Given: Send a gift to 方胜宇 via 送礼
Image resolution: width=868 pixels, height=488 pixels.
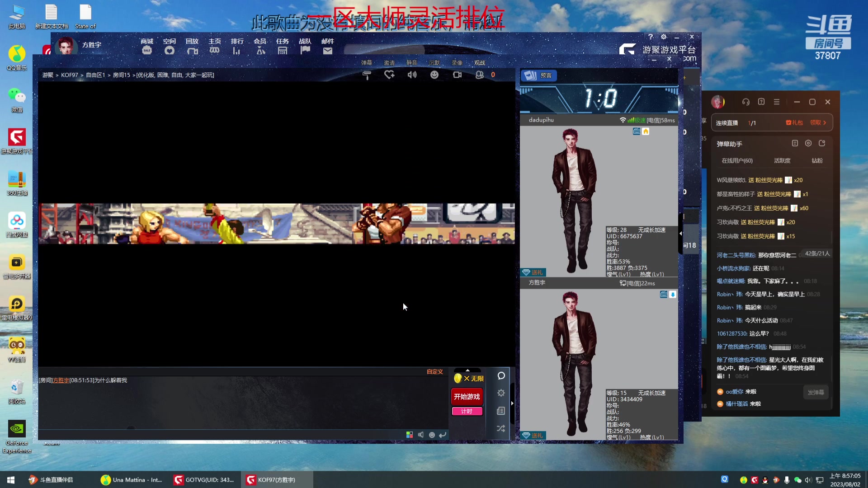Looking at the screenshot, I should click(x=533, y=436).
